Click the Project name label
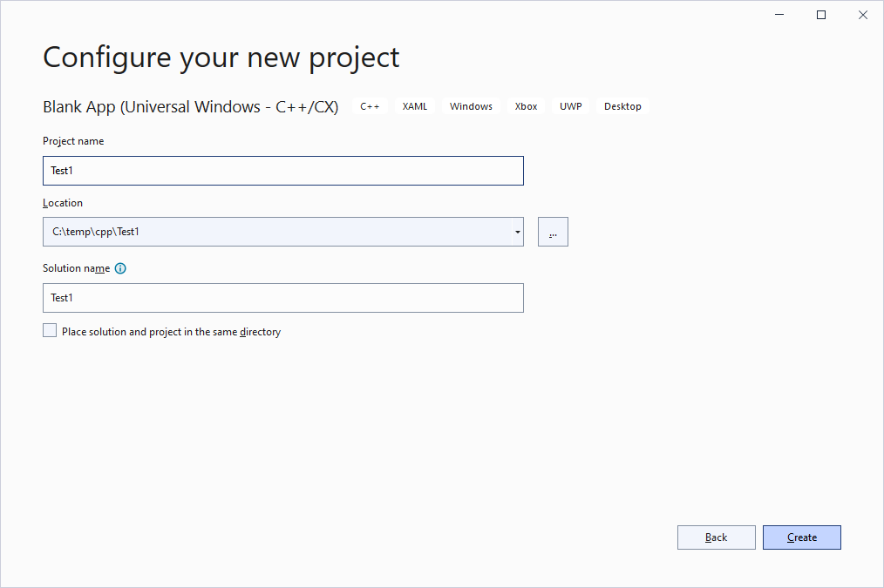 73,141
